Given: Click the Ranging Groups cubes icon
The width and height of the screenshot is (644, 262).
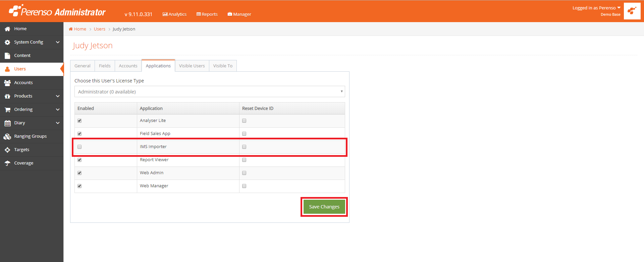Looking at the screenshot, I should click(x=7, y=136).
